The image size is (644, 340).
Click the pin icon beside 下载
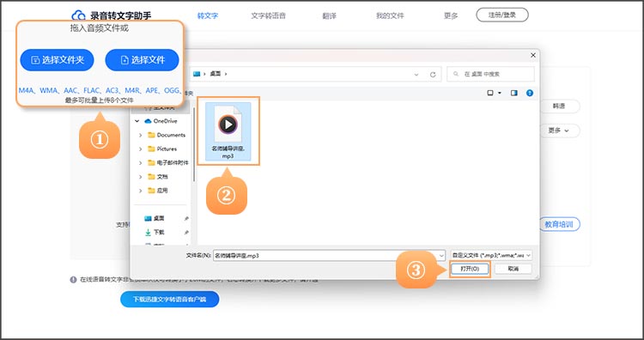coord(186,233)
